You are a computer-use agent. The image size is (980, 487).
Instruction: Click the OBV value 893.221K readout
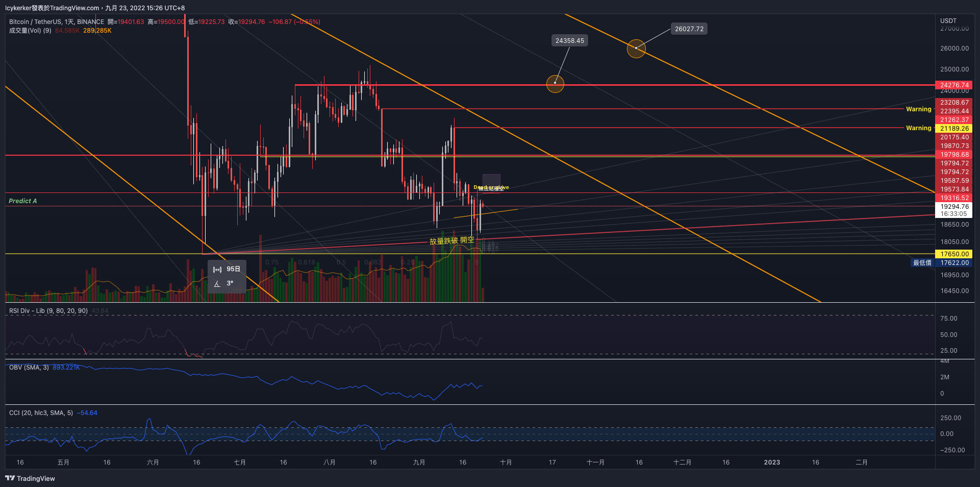(x=66, y=368)
